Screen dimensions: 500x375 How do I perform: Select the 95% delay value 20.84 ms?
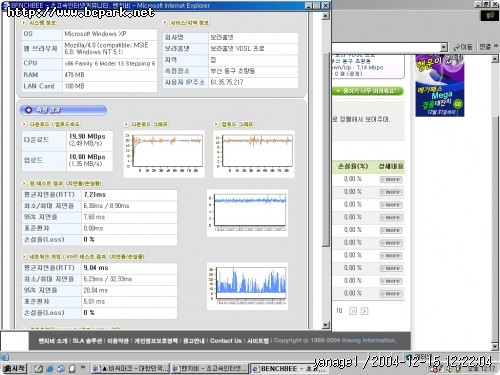pyautogui.click(x=96, y=290)
